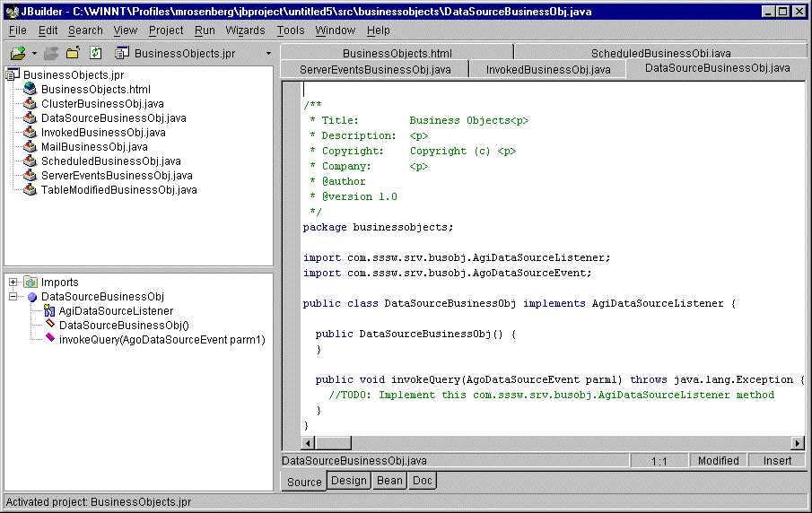Switch to the ServerEventsBusinessObj.java tab

point(375,69)
